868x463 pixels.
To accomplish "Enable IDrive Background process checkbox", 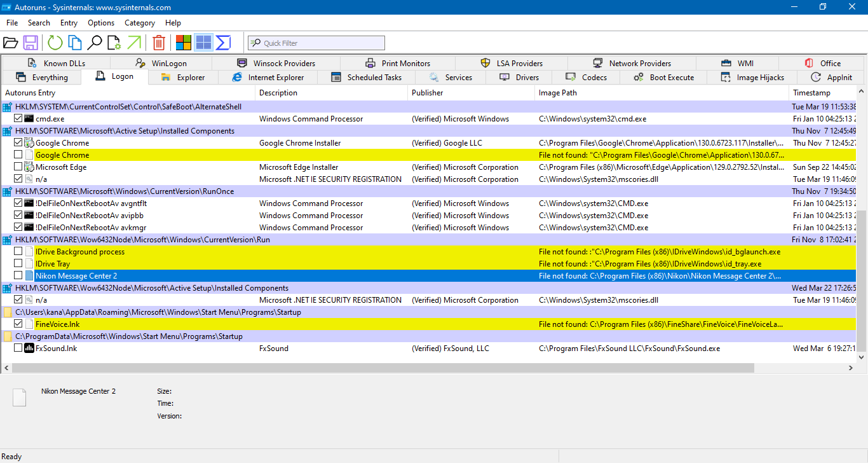I will [x=18, y=251].
